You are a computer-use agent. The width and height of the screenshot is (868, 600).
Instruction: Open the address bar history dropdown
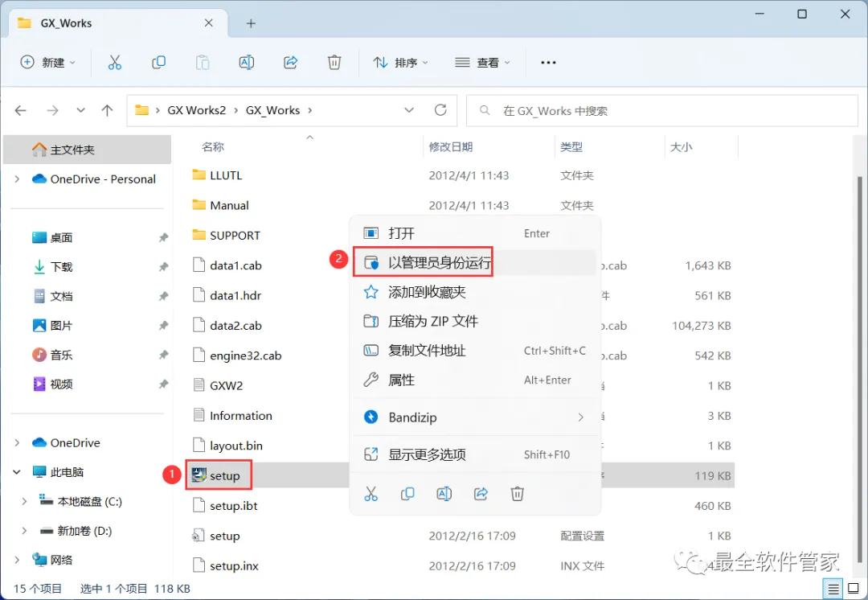pos(409,110)
